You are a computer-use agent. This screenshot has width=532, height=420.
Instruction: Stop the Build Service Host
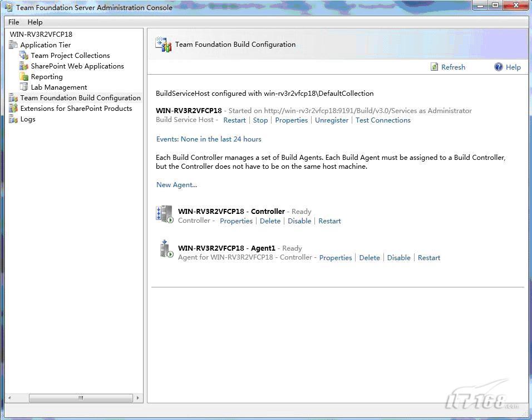pyautogui.click(x=260, y=120)
